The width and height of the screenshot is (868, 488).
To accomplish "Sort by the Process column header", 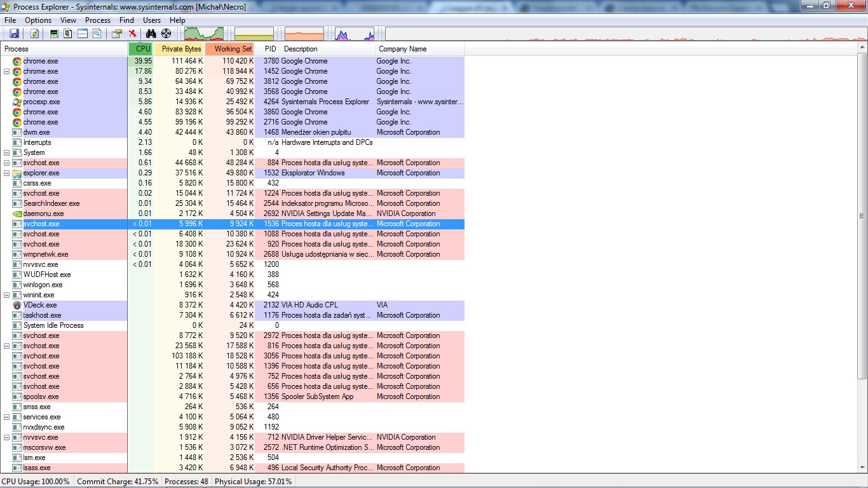I will 64,49.
